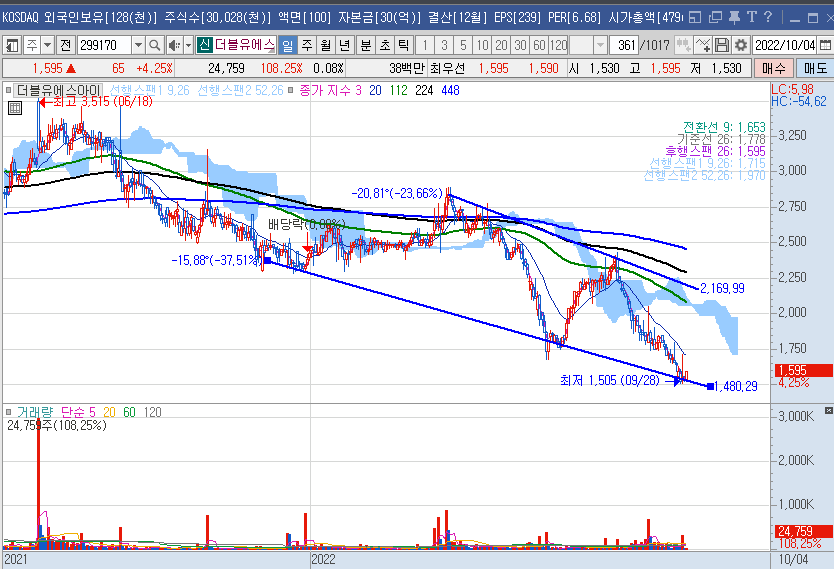This screenshot has width=834, height=569.
Task: Expand the speaker options dropdown arrow
Action: (x=188, y=45)
